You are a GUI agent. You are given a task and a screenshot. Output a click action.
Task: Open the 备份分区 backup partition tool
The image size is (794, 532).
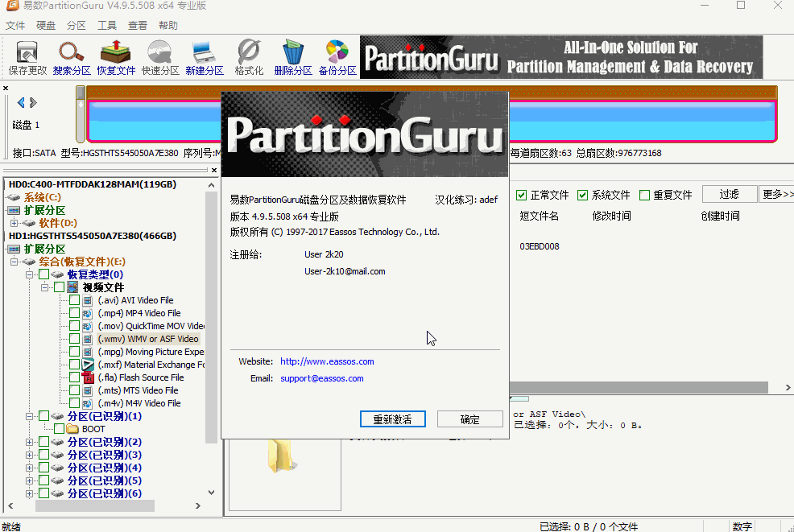[x=337, y=55]
